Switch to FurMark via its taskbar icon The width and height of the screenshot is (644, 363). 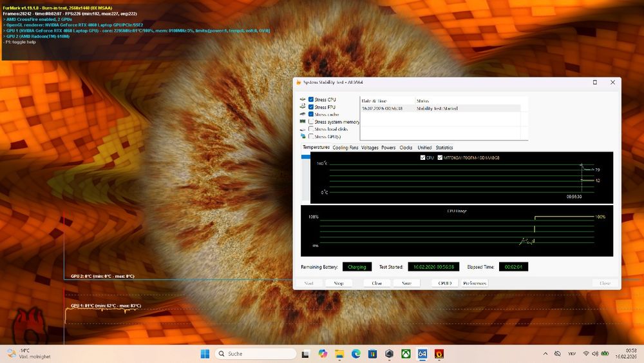point(440,354)
